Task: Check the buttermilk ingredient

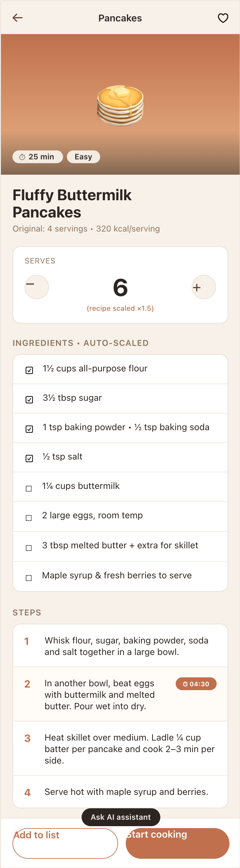Action: [x=29, y=488]
